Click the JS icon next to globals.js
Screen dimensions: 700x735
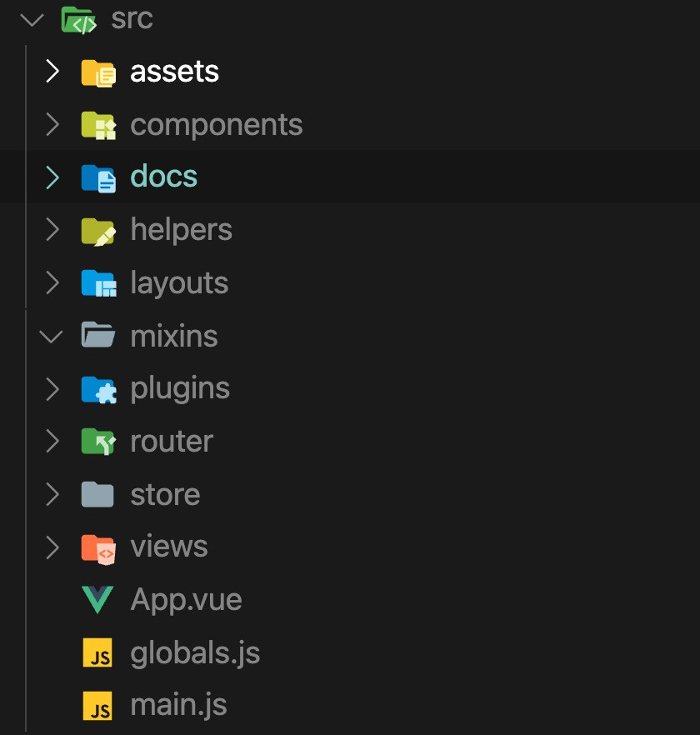click(97, 652)
